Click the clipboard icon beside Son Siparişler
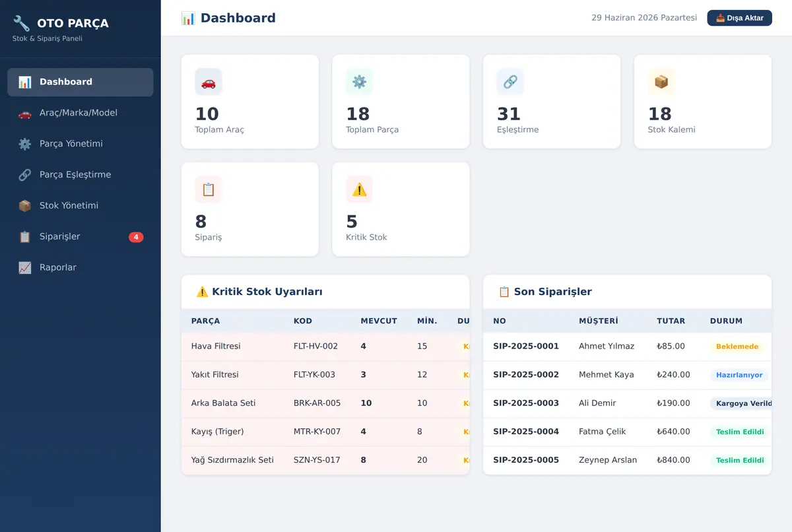 [x=504, y=292]
